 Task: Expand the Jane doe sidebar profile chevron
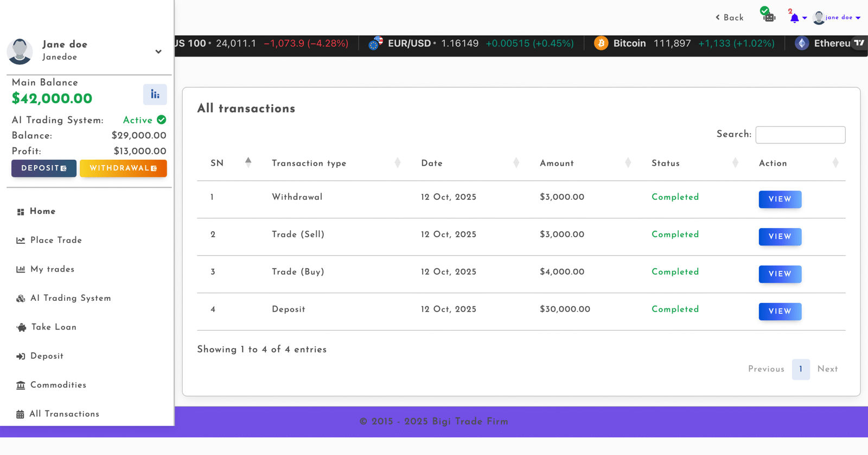[x=158, y=52]
